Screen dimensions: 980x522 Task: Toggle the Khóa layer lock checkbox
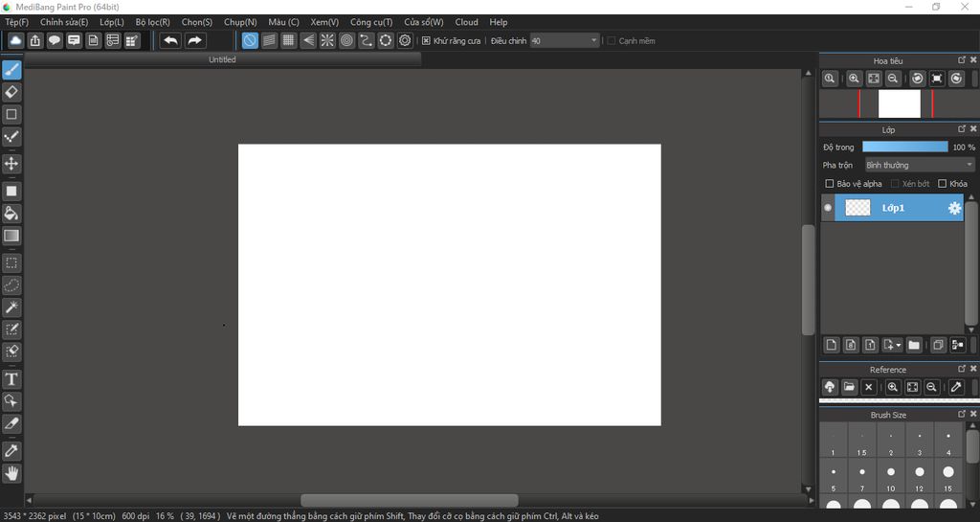[x=942, y=184]
